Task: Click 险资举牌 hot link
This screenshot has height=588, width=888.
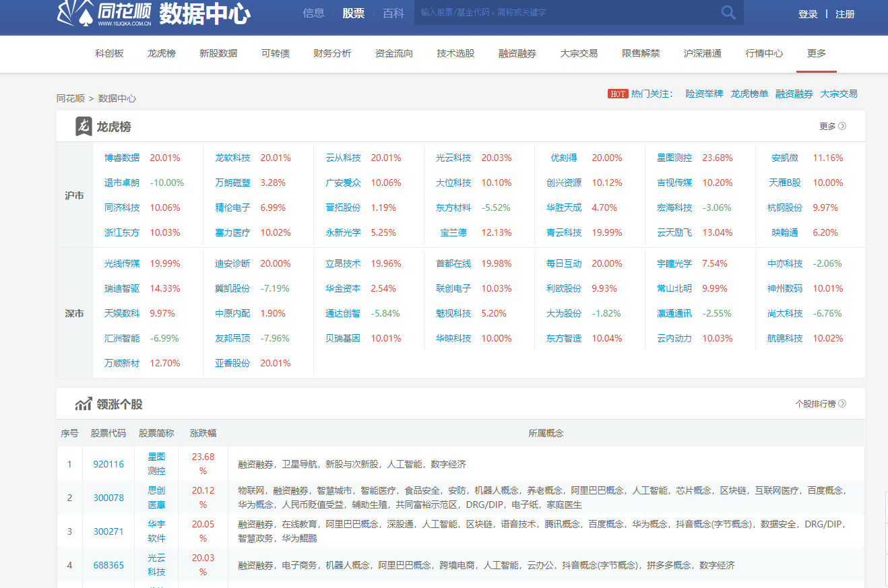Action: point(704,94)
